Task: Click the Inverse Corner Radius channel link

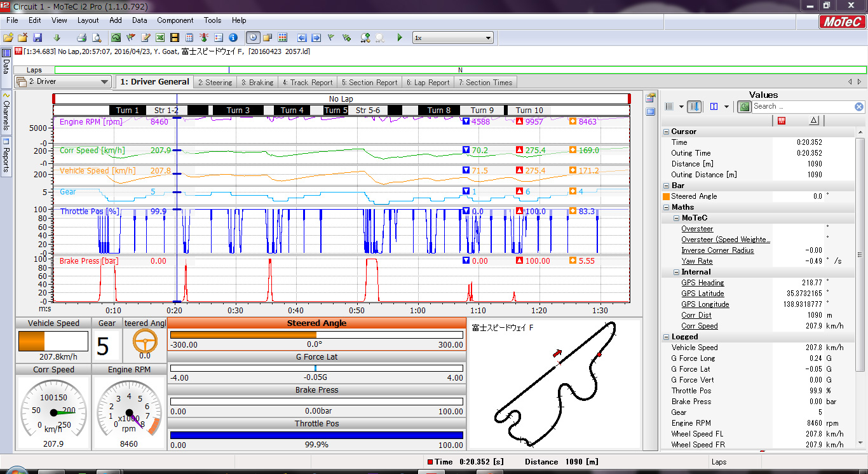Action: (x=717, y=250)
